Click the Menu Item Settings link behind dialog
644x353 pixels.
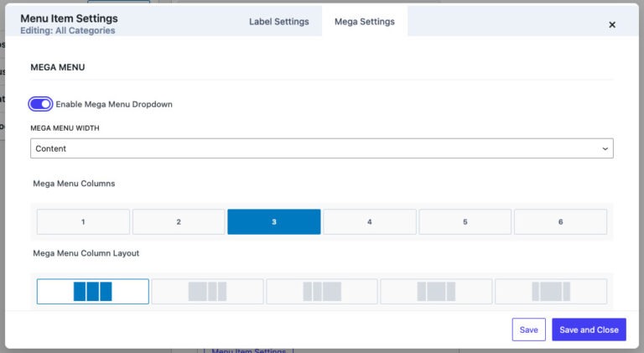tap(248, 350)
